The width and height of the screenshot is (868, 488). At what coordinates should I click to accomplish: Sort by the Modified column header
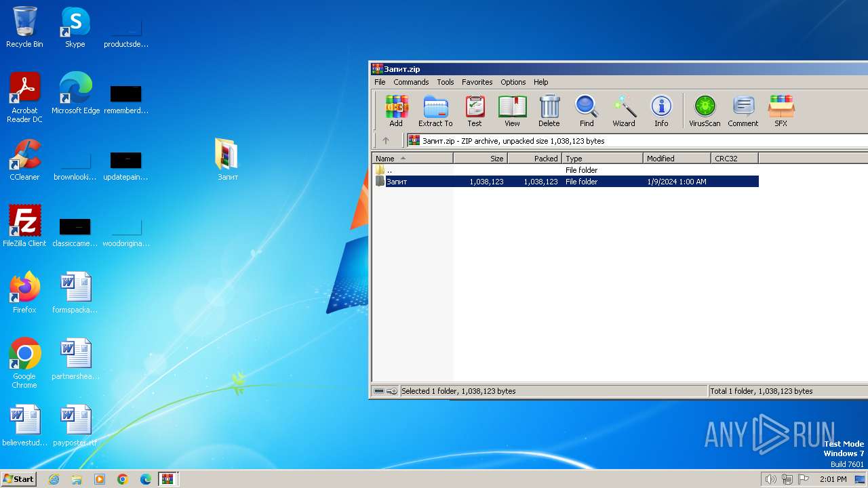click(677, 159)
